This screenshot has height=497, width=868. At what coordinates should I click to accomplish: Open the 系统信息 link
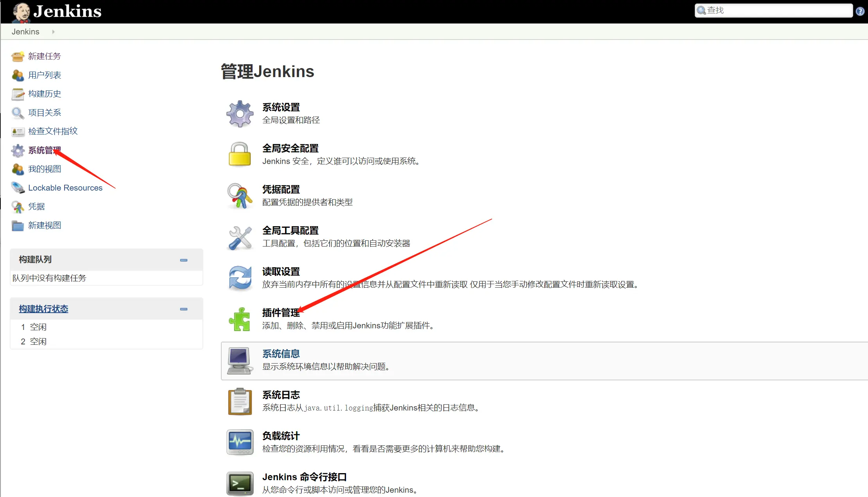tap(281, 354)
